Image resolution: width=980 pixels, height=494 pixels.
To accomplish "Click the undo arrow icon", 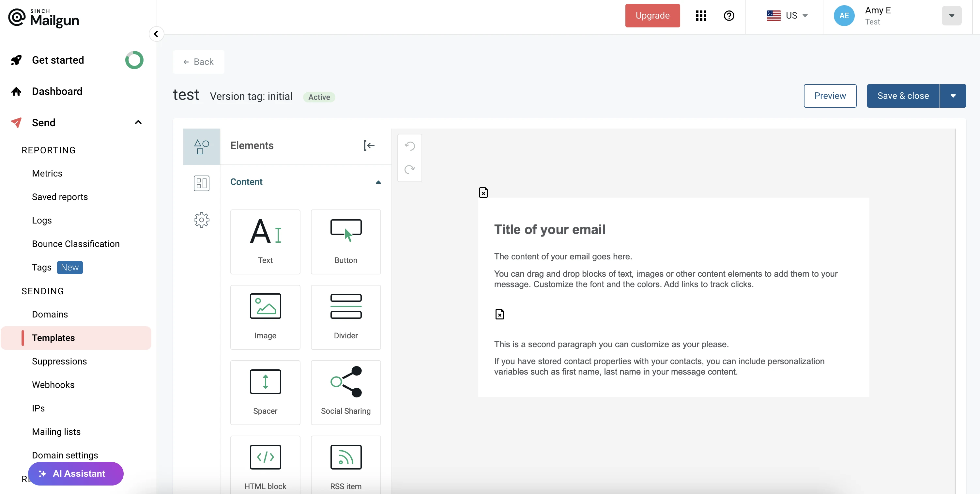I will [409, 146].
